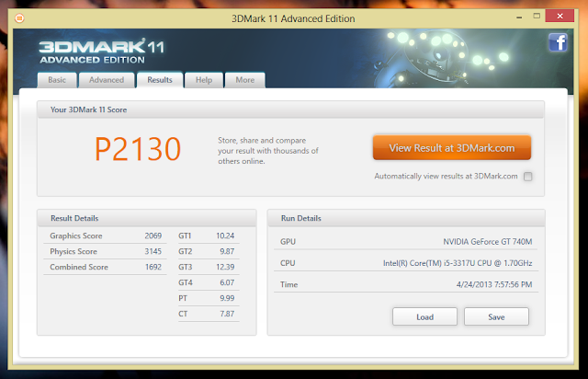The image size is (588, 379).
Task: Switch to the Advanced tab
Action: [x=107, y=80]
